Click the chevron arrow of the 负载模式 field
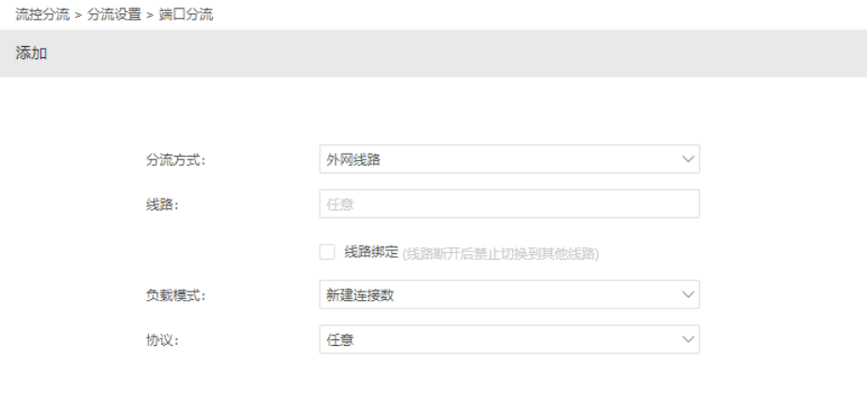Viewport: 868px width, 404px height. point(687,294)
